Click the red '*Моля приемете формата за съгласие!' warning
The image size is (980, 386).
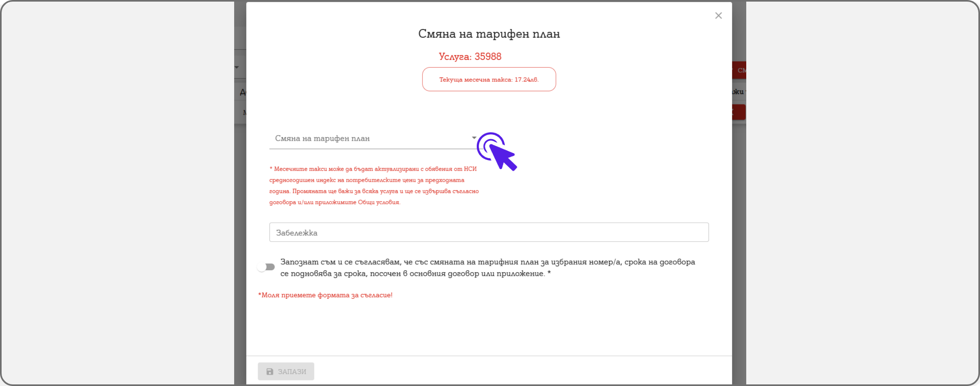[325, 295]
